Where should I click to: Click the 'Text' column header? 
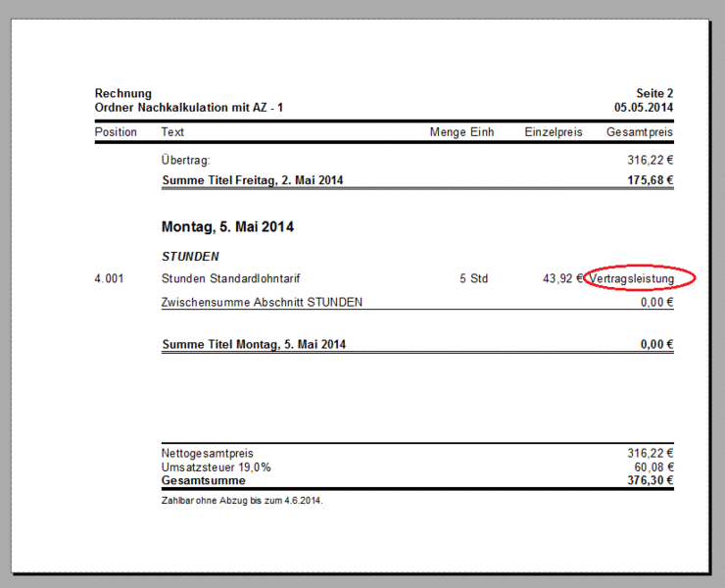click(172, 132)
